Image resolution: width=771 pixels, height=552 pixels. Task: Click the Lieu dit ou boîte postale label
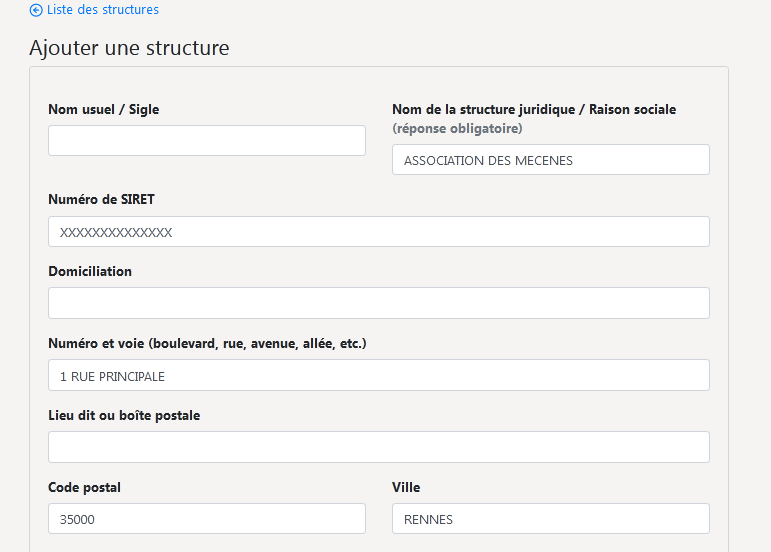click(x=124, y=415)
